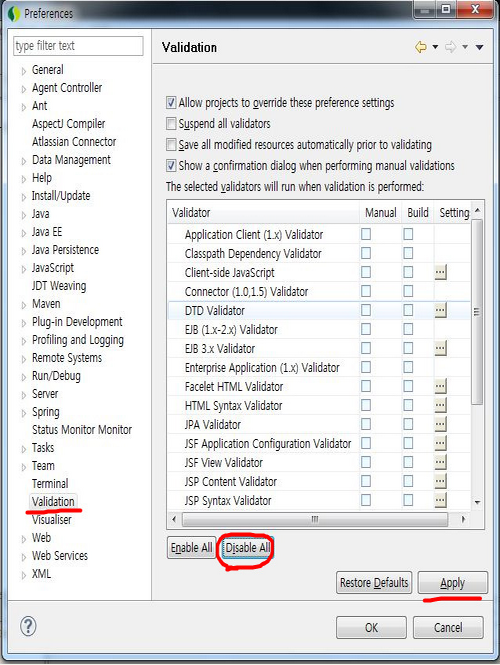The width and height of the screenshot is (500, 665).
Task: Select Visualiser preferences page
Action: pos(52,520)
